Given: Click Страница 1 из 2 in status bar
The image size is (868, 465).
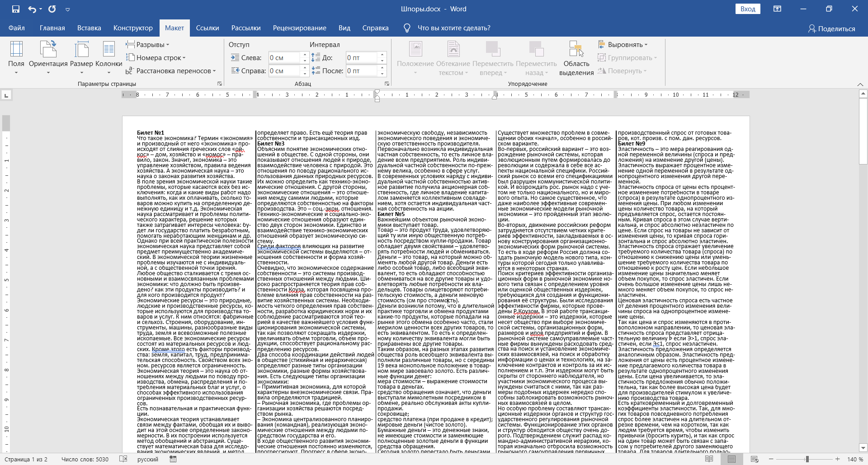Looking at the screenshot, I should [x=26, y=460].
